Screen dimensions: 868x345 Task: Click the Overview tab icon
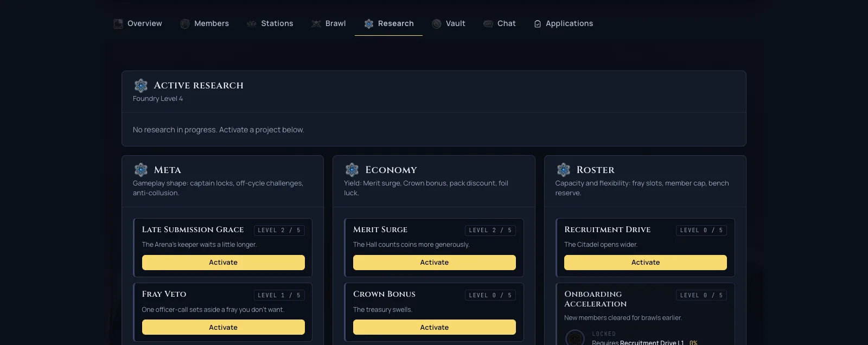pos(118,24)
